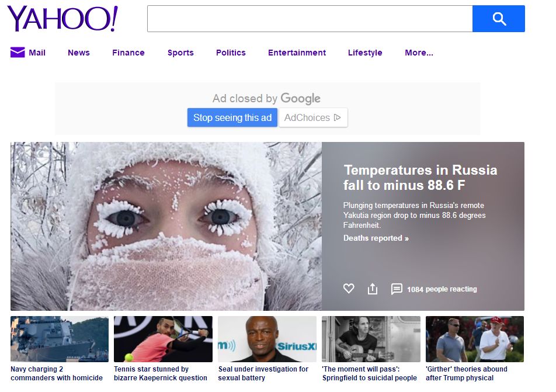Click the Stop seeing this ad button
This screenshot has height=392, width=556.
pyautogui.click(x=232, y=117)
